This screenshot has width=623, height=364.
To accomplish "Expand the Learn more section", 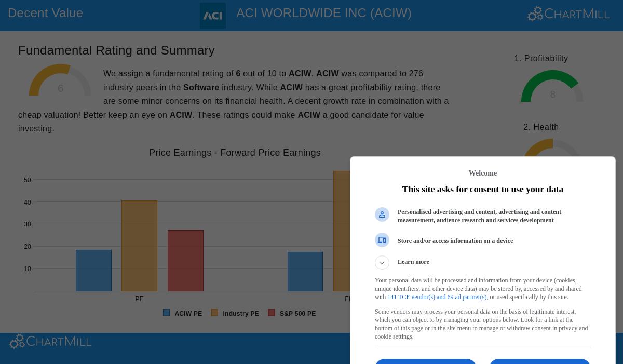I will (x=382, y=263).
